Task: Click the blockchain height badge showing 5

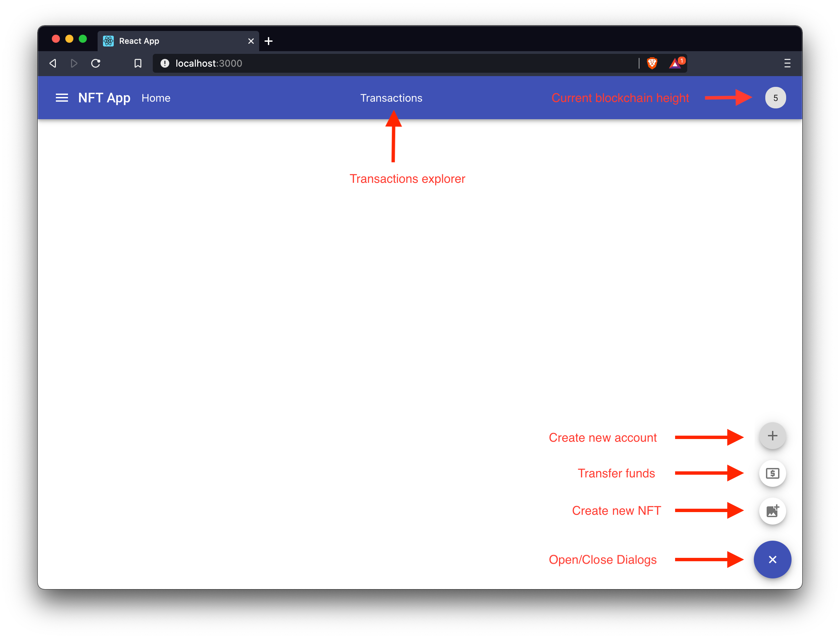Action: tap(775, 98)
